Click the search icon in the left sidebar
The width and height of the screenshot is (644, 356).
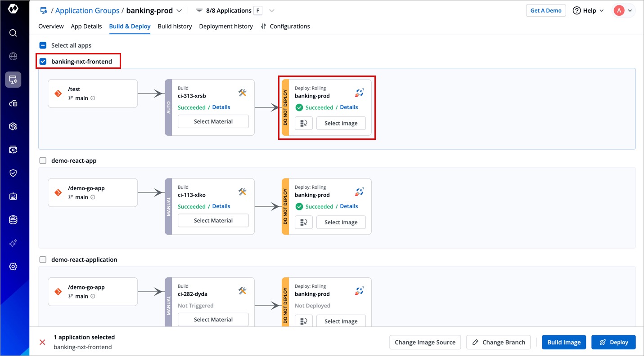13,33
